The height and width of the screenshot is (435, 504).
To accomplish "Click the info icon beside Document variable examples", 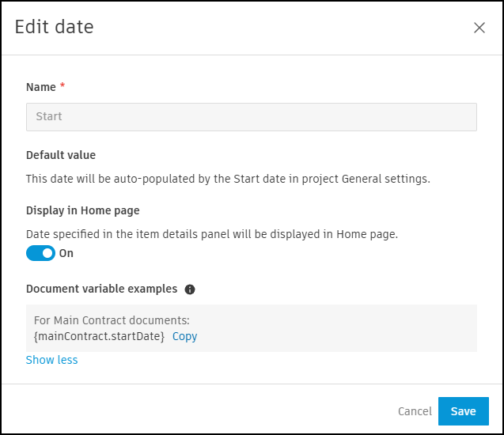I will click(190, 289).
